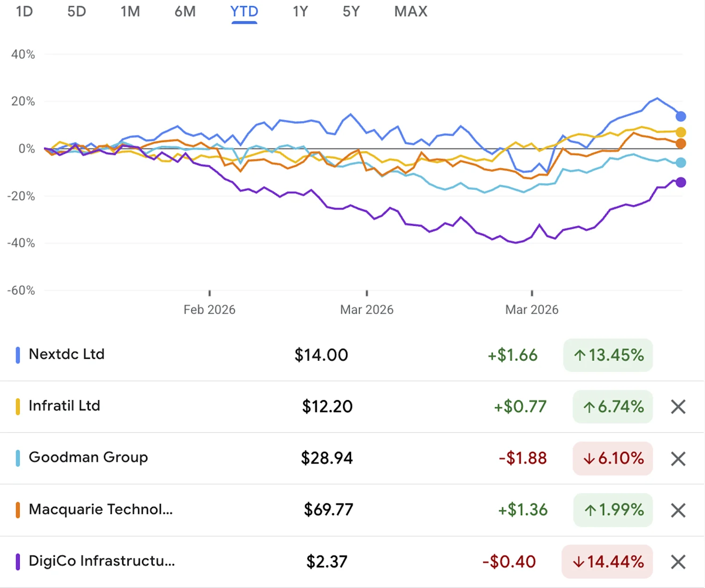Click the purple DigiCo color marker

[18, 562]
